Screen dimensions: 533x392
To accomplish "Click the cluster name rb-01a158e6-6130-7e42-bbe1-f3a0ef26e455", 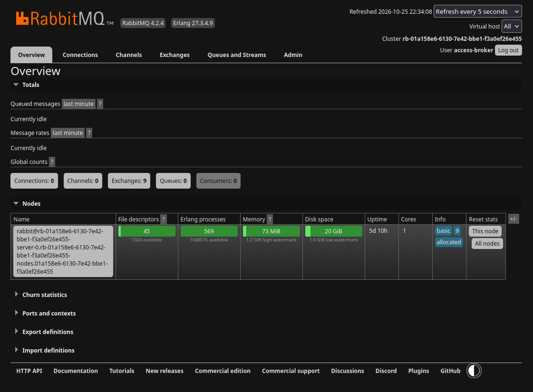I will coord(462,38).
